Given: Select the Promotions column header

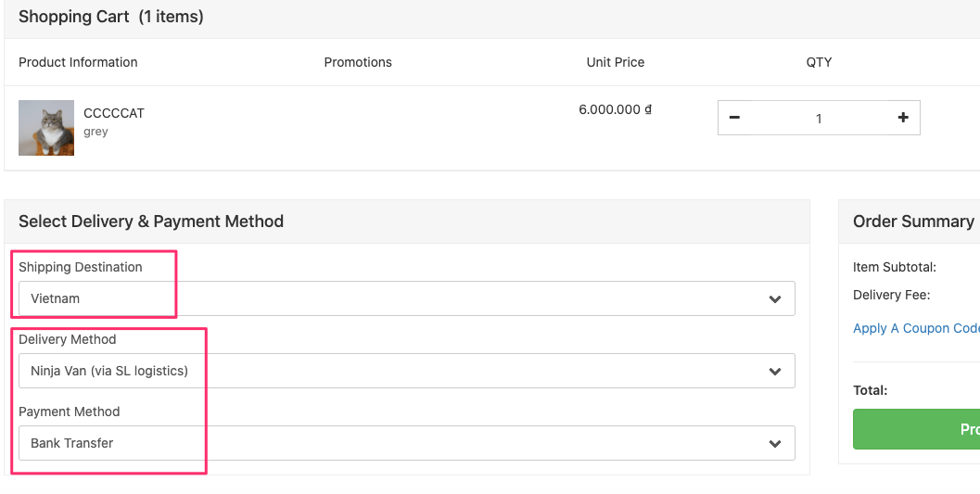Looking at the screenshot, I should (x=358, y=62).
